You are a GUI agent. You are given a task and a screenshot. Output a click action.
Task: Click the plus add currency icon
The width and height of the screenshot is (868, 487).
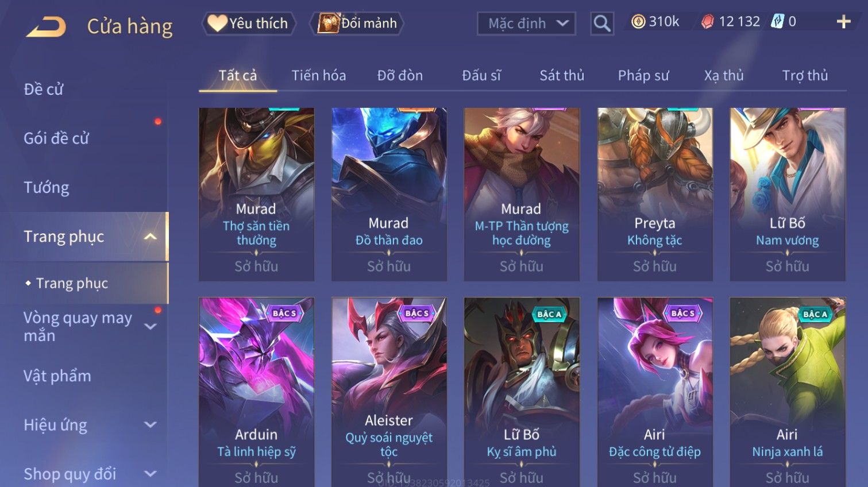[x=843, y=22]
